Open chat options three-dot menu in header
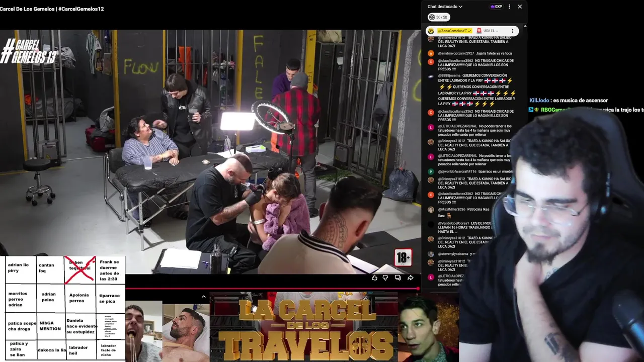Image resolution: width=644 pixels, height=362 pixels. tap(509, 7)
